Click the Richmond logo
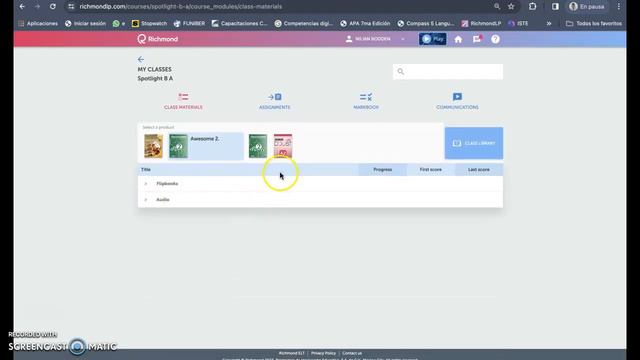Screen dimensions: 640x360 click(x=158, y=39)
